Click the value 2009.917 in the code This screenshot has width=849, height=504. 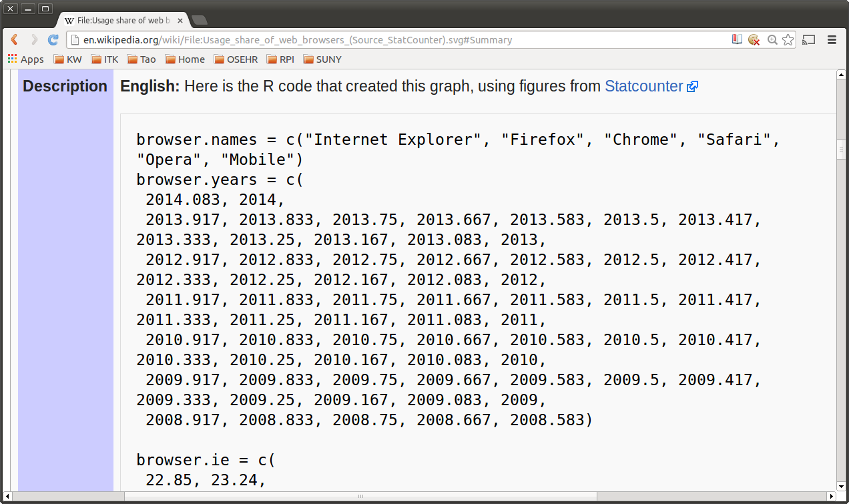tap(183, 380)
